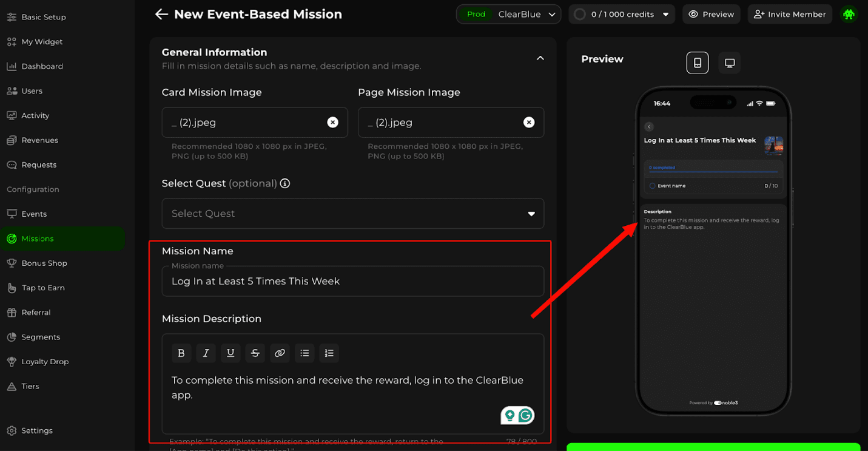The image size is (868, 451).
Task: Click the Settings gear icon
Action: (x=12, y=430)
